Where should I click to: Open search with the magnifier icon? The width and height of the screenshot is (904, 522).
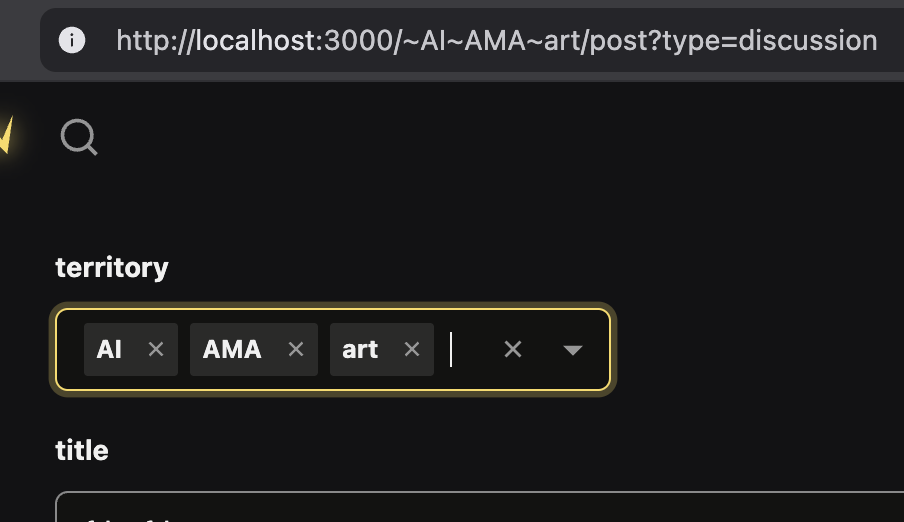[x=79, y=137]
